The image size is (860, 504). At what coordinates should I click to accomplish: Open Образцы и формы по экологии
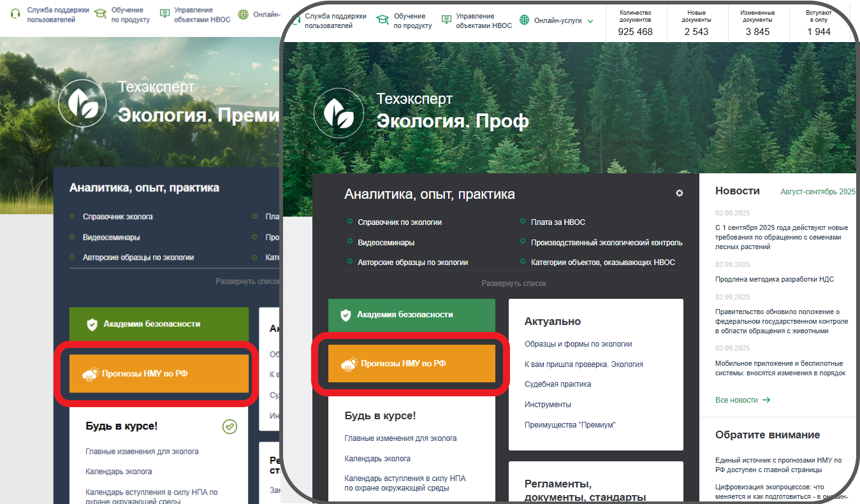click(578, 344)
